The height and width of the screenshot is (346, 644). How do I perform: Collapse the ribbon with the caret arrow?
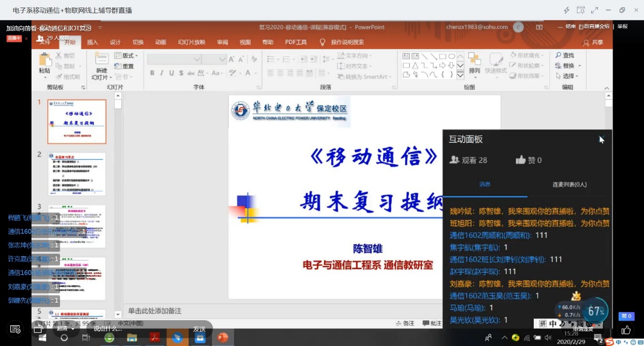[607, 88]
